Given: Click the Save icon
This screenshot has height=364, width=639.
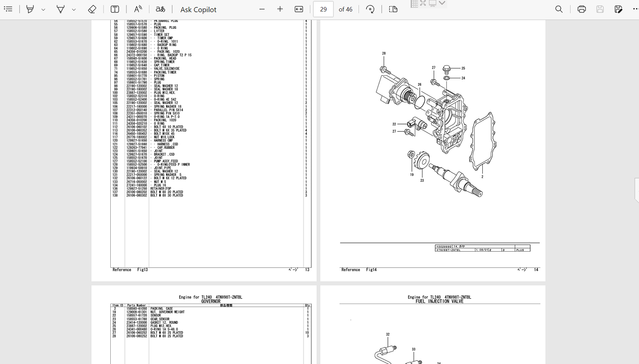Looking at the screenshot, I should coord(600,9).
